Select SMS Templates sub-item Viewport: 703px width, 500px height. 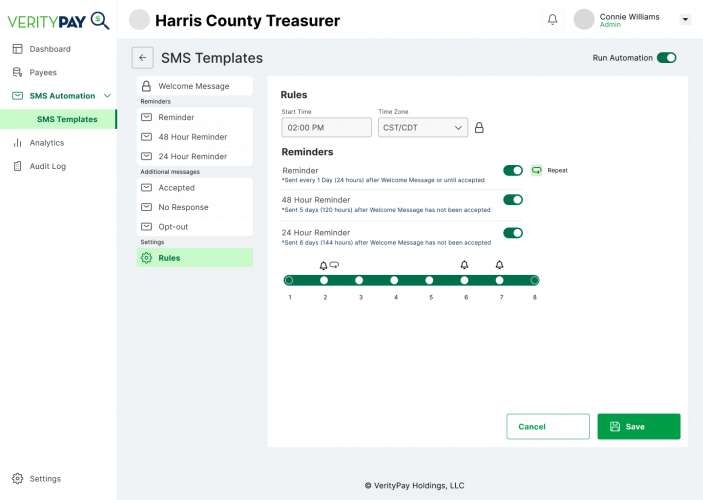tap(58, 119)
